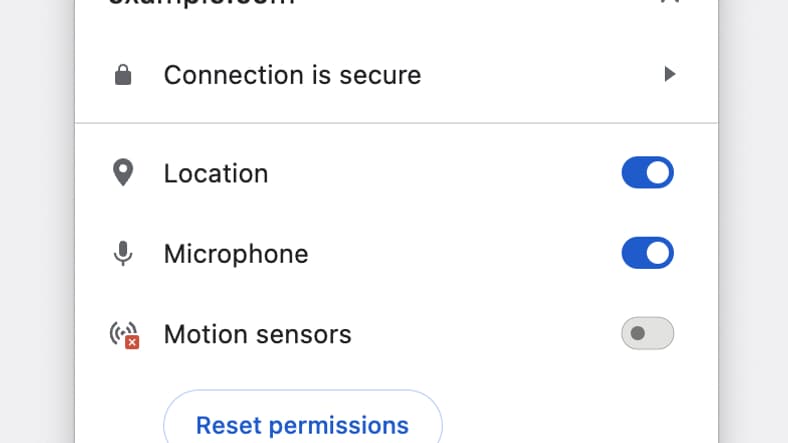The width and height of the screenshot is (788, 443).
Task: Dismiss popup by clicking gray area left of panel
Action: [35, 221]
